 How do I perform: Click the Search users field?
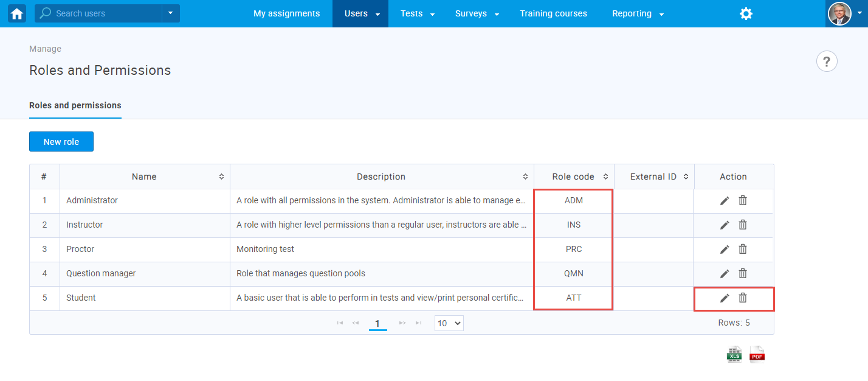(x=98, y=13)
